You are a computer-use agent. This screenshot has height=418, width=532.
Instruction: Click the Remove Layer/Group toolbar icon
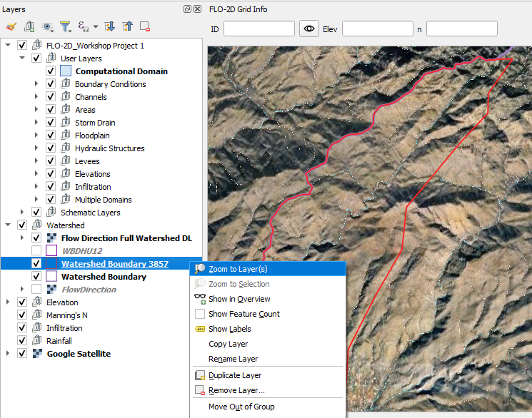145,27
